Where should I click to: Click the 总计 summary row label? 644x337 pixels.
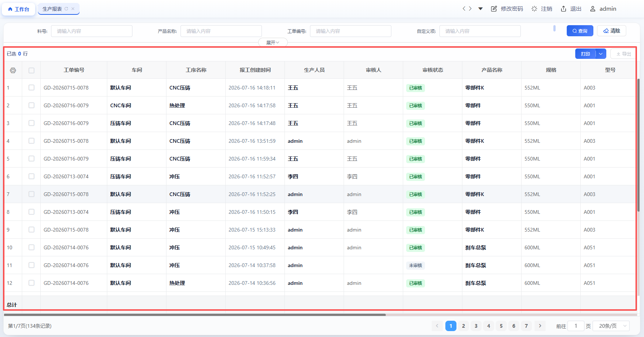click(x=12, y=305)
